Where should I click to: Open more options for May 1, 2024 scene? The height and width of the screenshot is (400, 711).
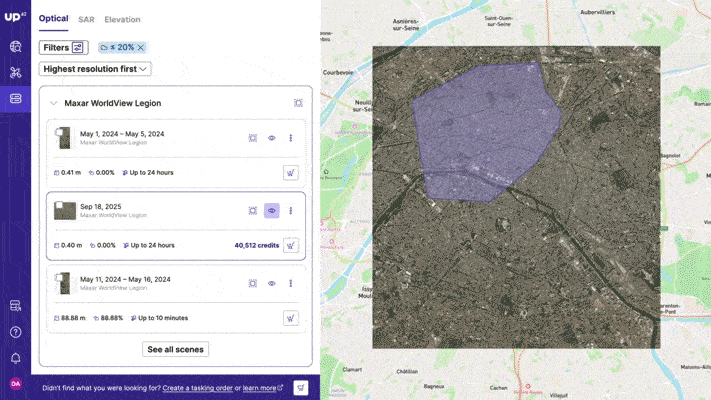click(x=291, y=138)
